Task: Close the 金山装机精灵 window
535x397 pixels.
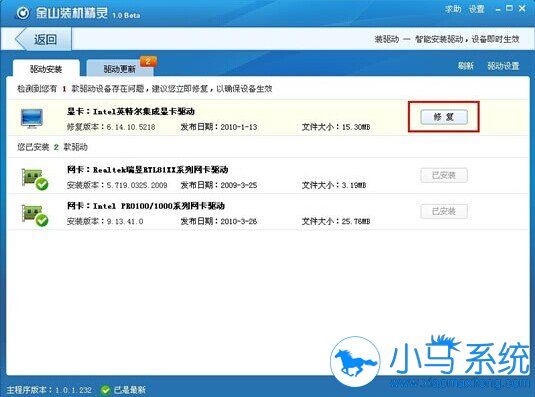Action: 522,9
